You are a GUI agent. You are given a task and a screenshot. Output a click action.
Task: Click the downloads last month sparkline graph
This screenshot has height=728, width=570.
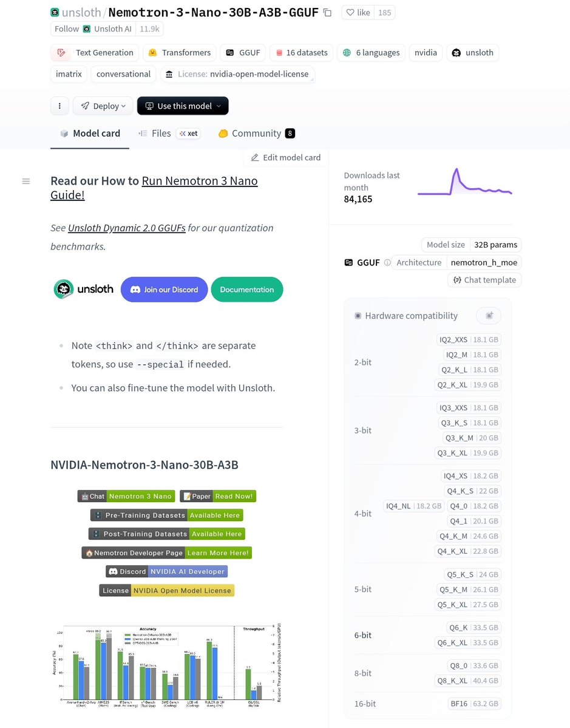click(465, 182)
